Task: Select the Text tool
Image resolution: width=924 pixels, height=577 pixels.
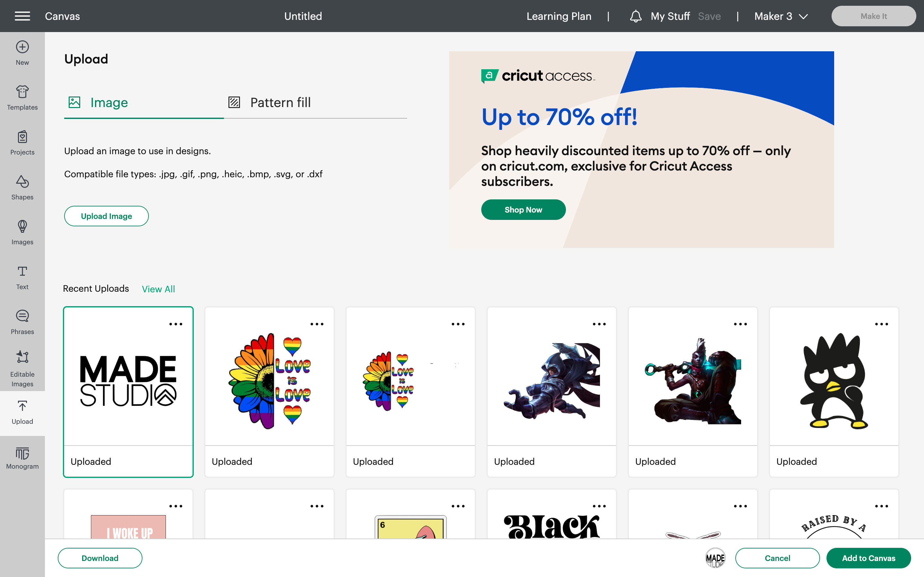Action: (x=22, y=277)
